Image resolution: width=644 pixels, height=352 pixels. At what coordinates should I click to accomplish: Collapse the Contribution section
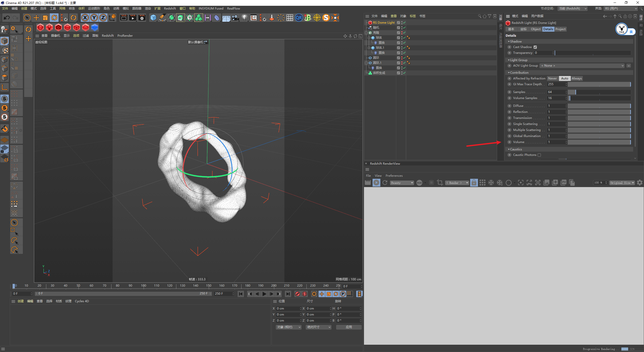click(519, 73)
